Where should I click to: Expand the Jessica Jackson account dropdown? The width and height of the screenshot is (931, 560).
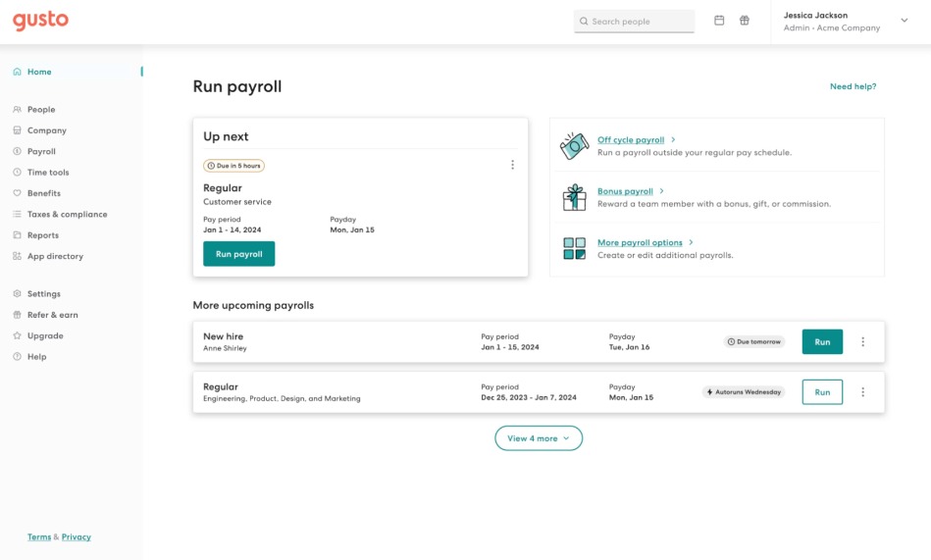click(x=904, y=21)
